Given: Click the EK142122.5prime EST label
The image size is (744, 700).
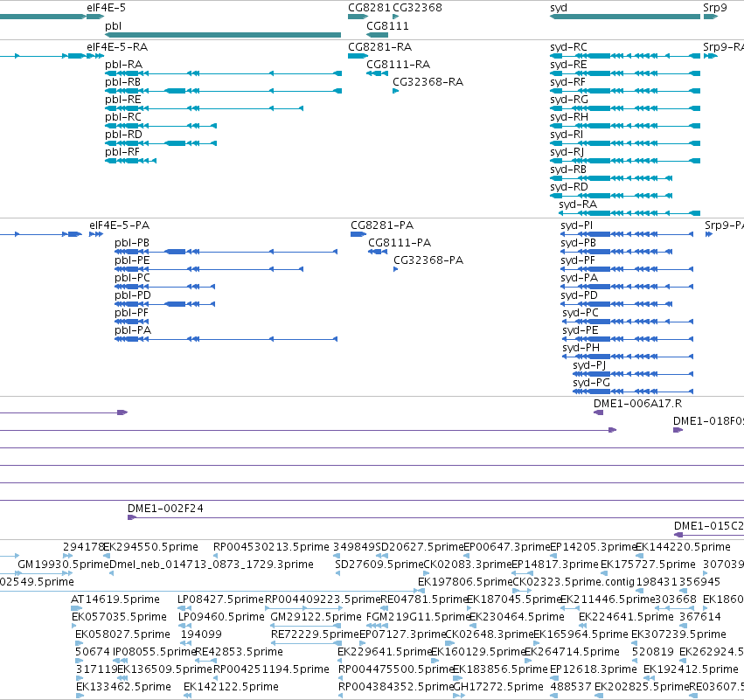Looking at the screenshot, I should [231, 686].
